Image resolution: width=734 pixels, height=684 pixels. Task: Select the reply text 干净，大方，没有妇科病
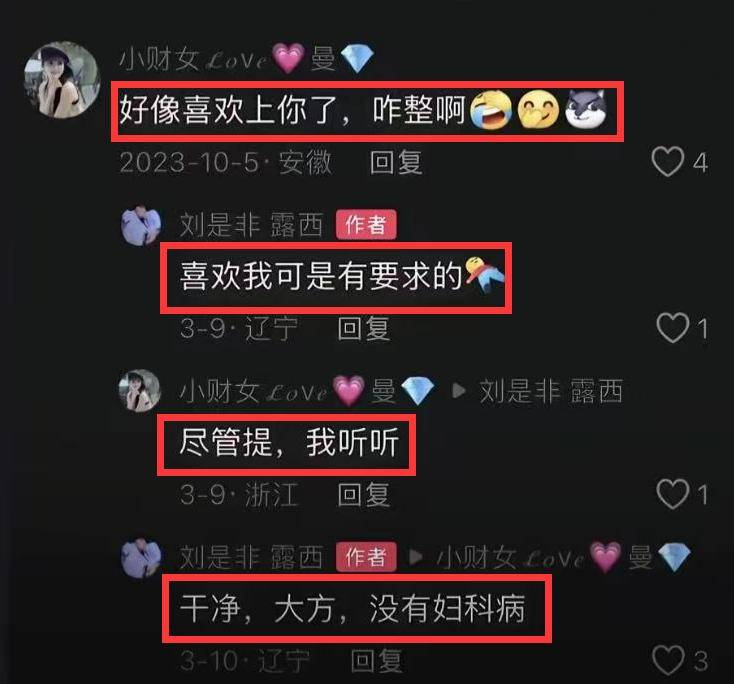pos(352,609)
